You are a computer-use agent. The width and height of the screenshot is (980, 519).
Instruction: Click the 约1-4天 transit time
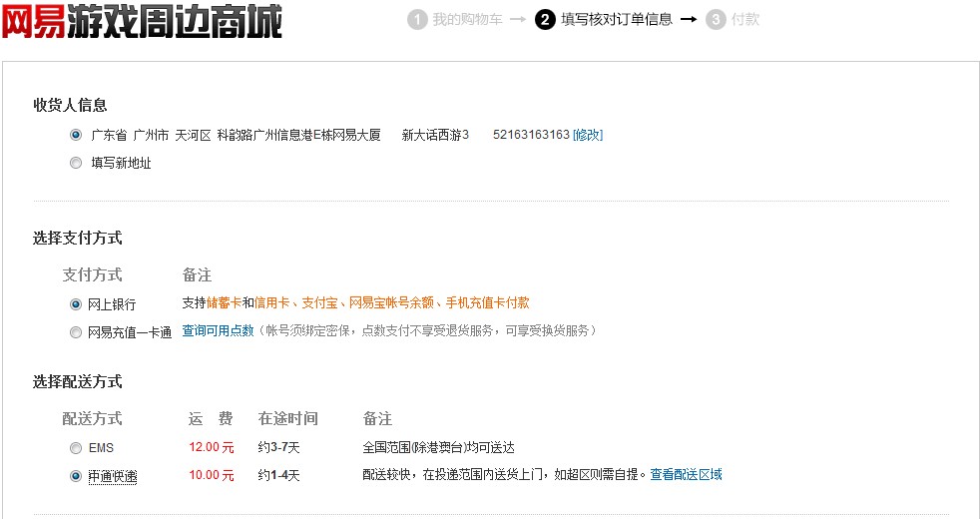coord(278,475)
